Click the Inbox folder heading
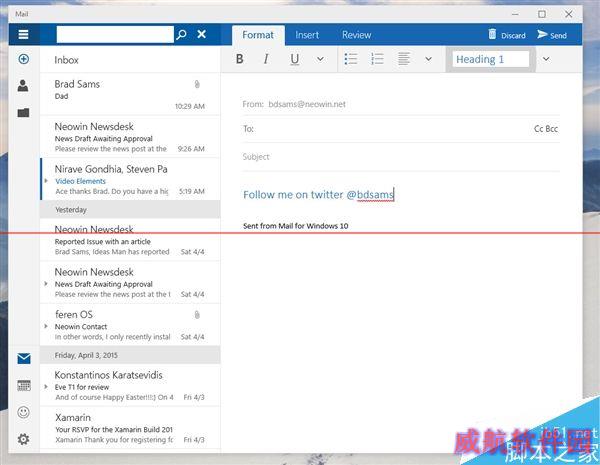The height and width of the screenshot is (465, 600). pyautogui.click(x=66, y=60)
